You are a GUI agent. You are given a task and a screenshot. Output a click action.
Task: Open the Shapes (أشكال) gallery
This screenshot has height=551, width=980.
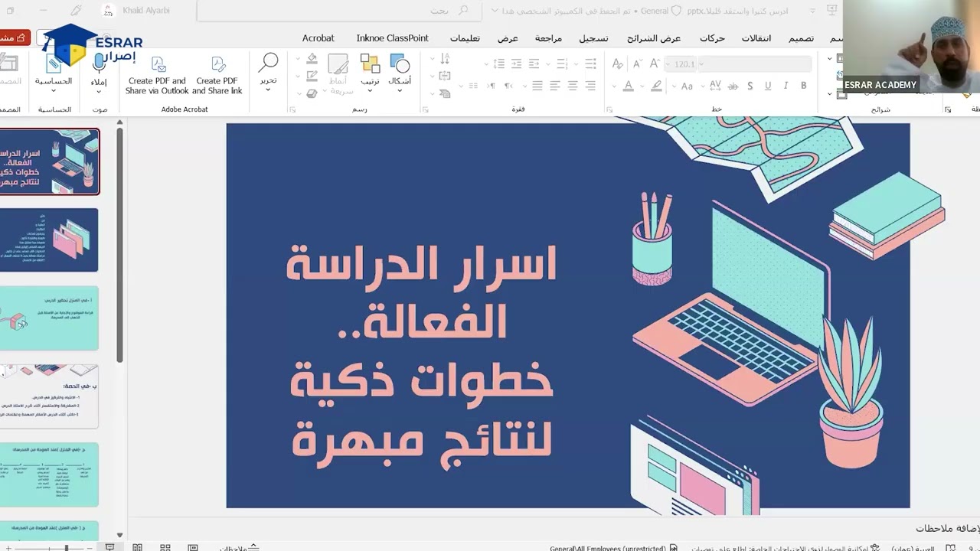coord(400,73)
